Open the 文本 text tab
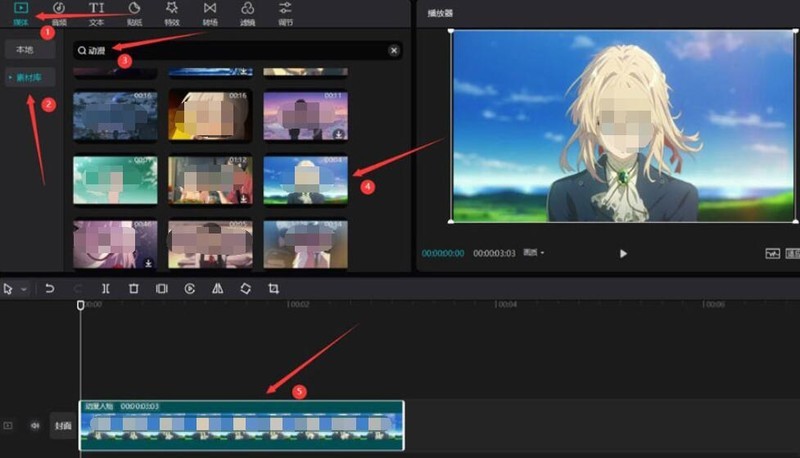Viewport: 800px width, 458px height. tap(96, 12)
